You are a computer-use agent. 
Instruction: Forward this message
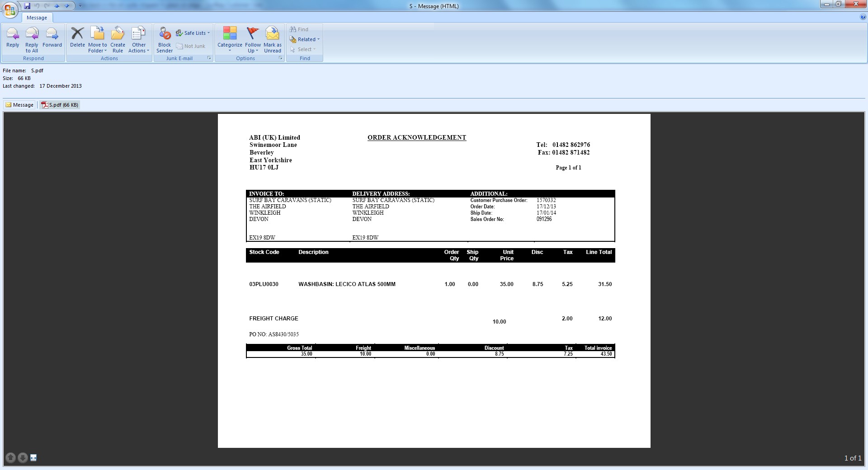point(52,39)
